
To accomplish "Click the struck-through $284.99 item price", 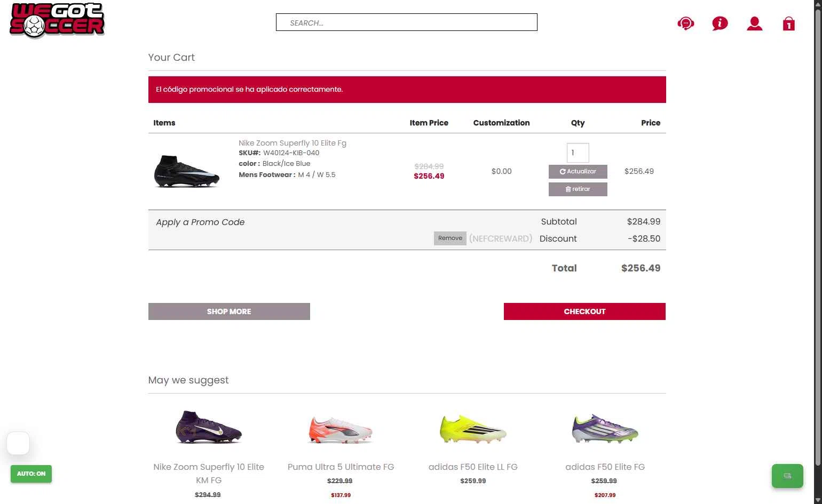I will (x=429, y=166).
